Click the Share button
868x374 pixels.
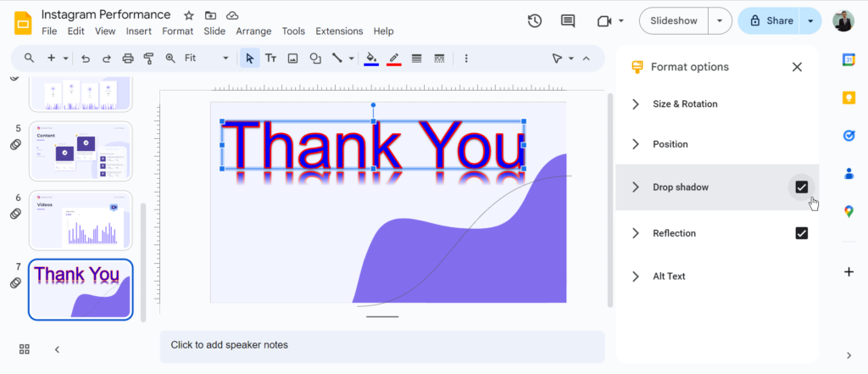771,21
